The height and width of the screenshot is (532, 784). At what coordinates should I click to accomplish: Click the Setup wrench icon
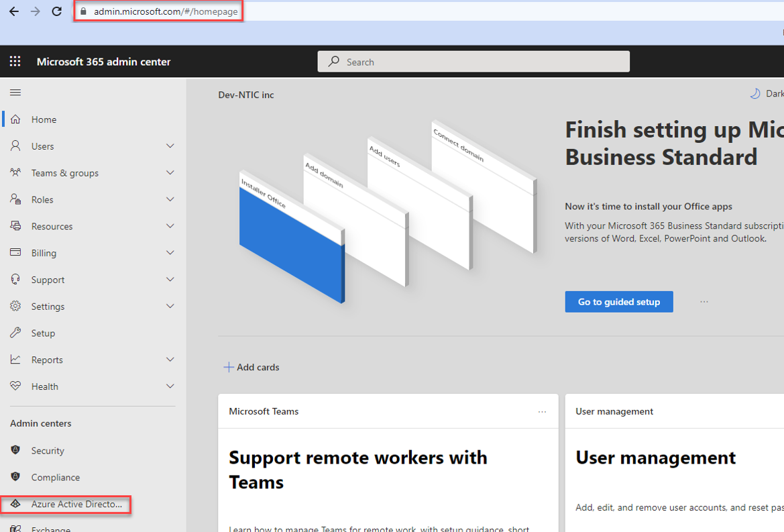(15, 333)
